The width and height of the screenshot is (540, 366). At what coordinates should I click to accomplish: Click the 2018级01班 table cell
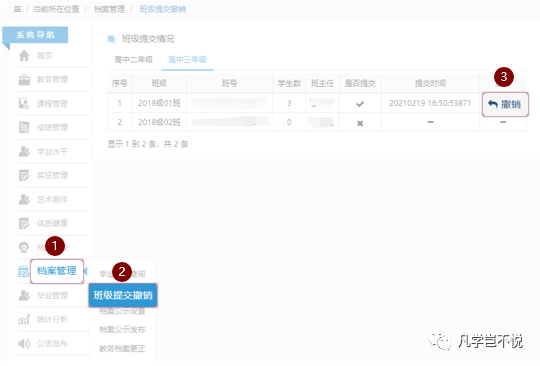coord(159,103)
